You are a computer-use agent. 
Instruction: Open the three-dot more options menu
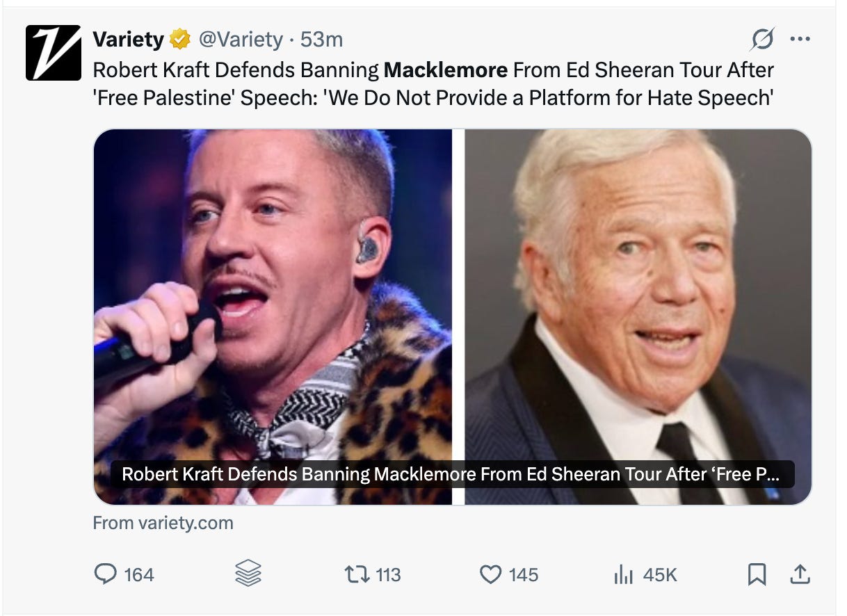click(800, 40)
